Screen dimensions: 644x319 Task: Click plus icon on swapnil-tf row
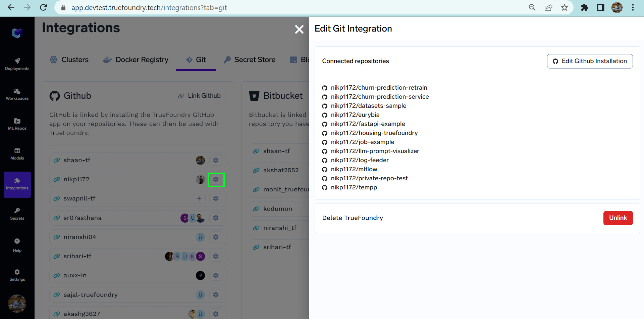click(199, 198)
